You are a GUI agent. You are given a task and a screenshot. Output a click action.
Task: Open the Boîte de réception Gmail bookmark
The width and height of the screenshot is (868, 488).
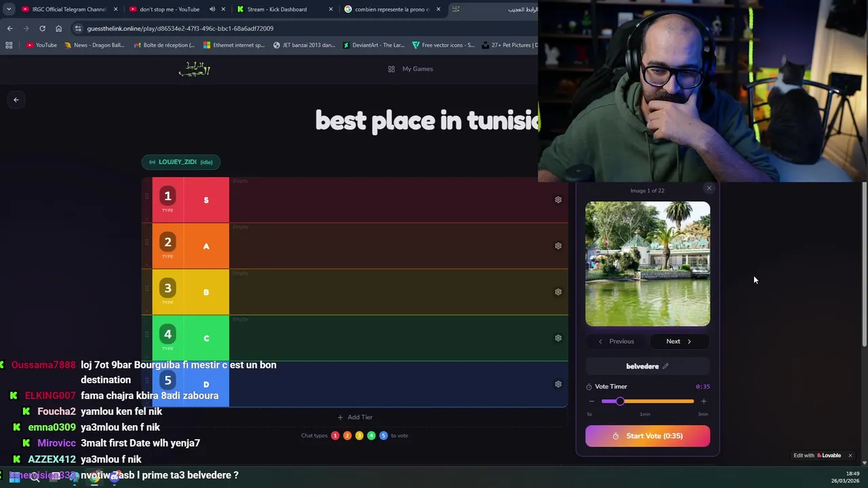[x=164, y=45]
